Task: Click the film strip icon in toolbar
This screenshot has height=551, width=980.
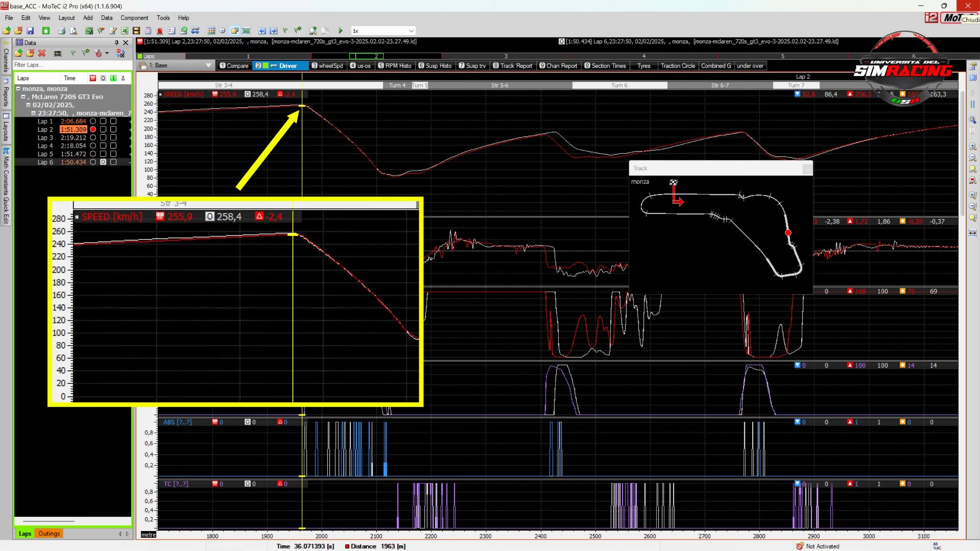Action: coord(136,31)
